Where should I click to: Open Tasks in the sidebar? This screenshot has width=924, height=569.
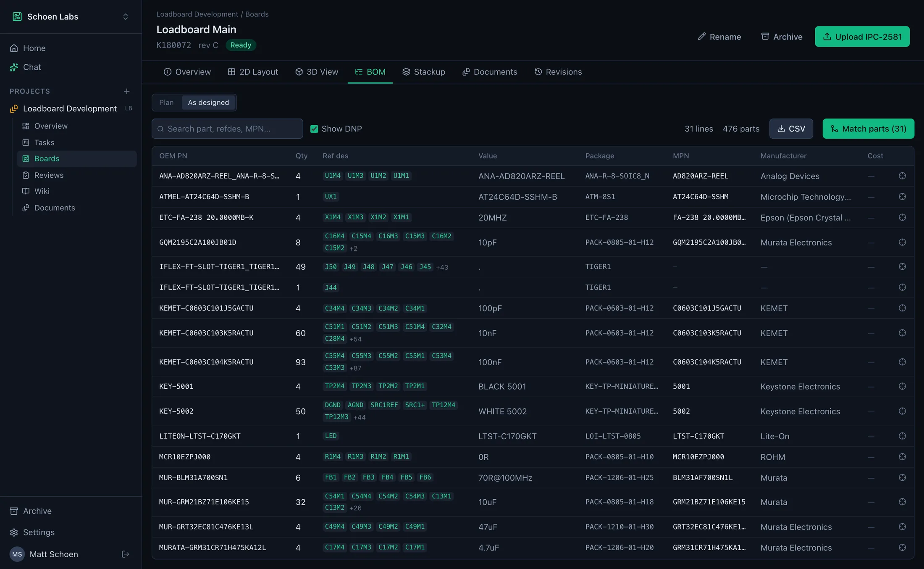click(44, 142)
